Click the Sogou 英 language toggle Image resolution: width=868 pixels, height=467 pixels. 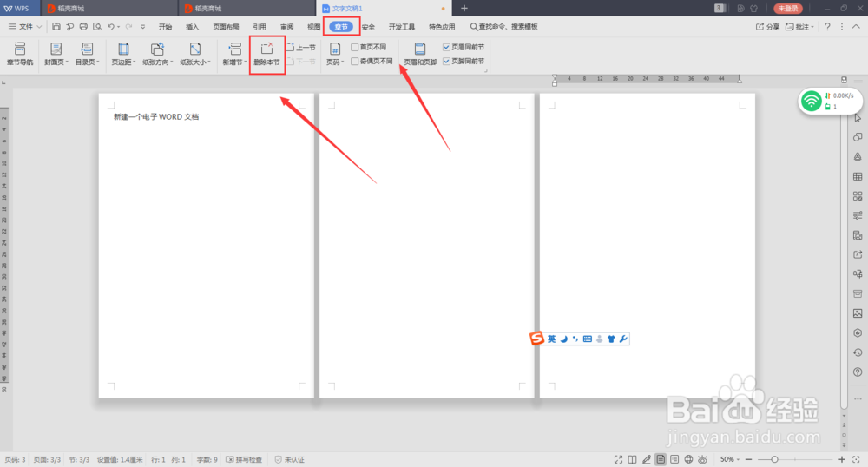click(551, 339)
